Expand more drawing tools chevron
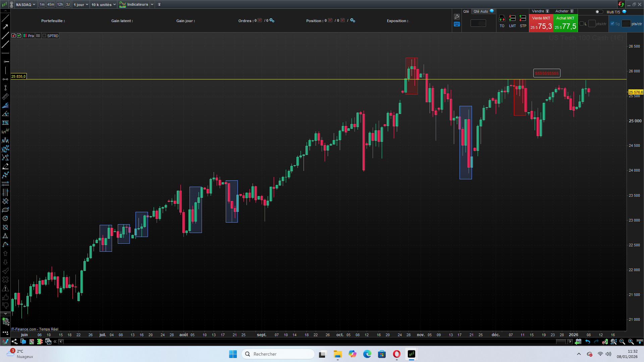The width and height of the screenshot is (644, 362). click(x=5, y=314)
